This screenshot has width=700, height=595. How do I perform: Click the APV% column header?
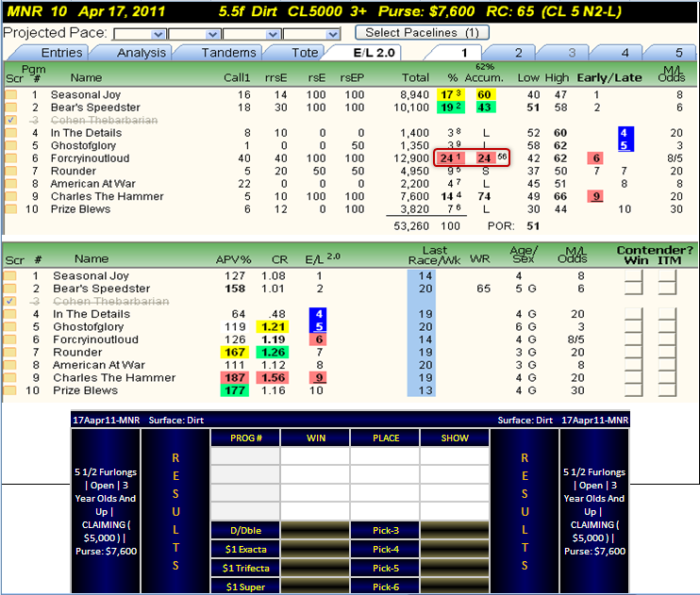[233, 259]
